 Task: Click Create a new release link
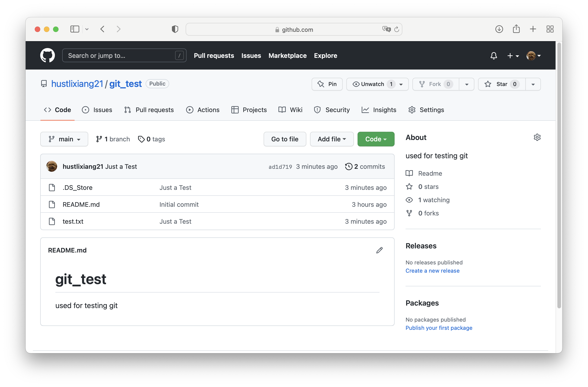coord(432,271)
